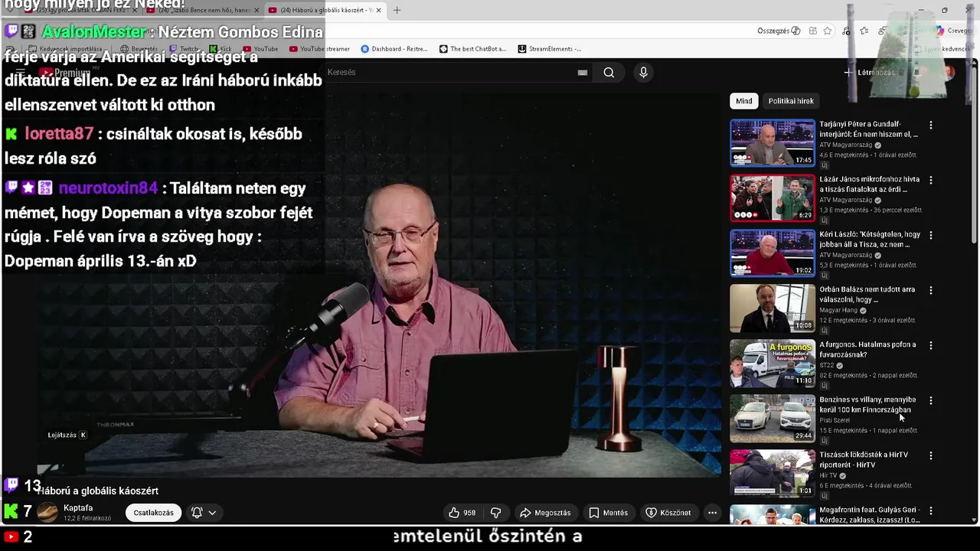Click Magyar Hang channel name
The height and width of the screenshot is (551, 980).
838,310
